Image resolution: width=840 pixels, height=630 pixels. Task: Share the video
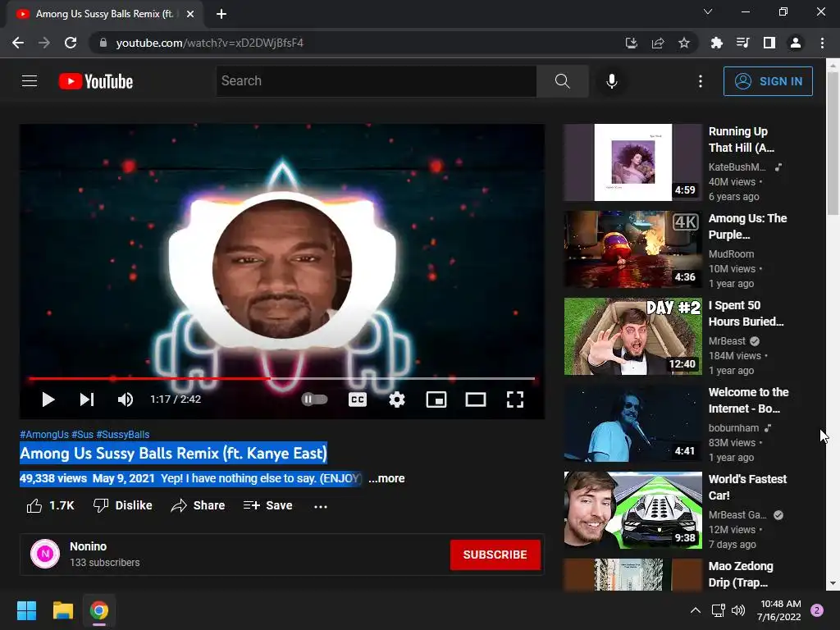point(198,505)
